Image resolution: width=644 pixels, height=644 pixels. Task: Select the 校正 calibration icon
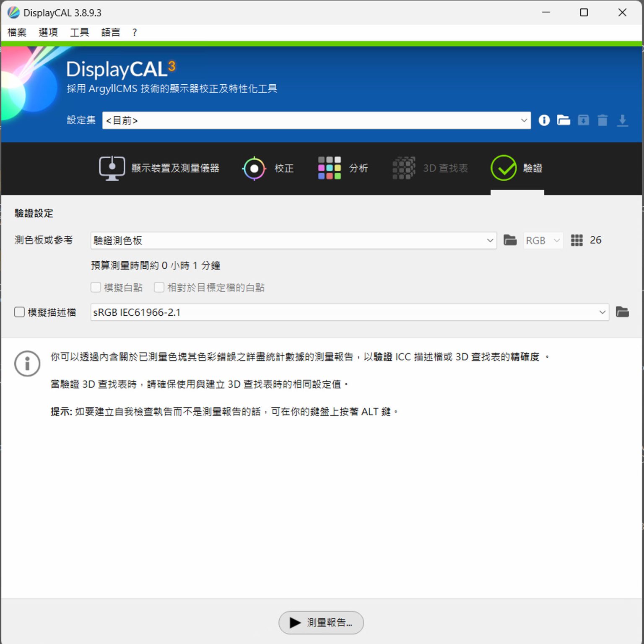[x=254, y=168]
